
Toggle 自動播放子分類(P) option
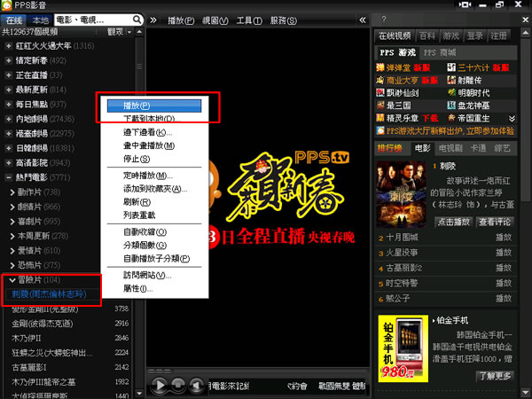point(154,259)
